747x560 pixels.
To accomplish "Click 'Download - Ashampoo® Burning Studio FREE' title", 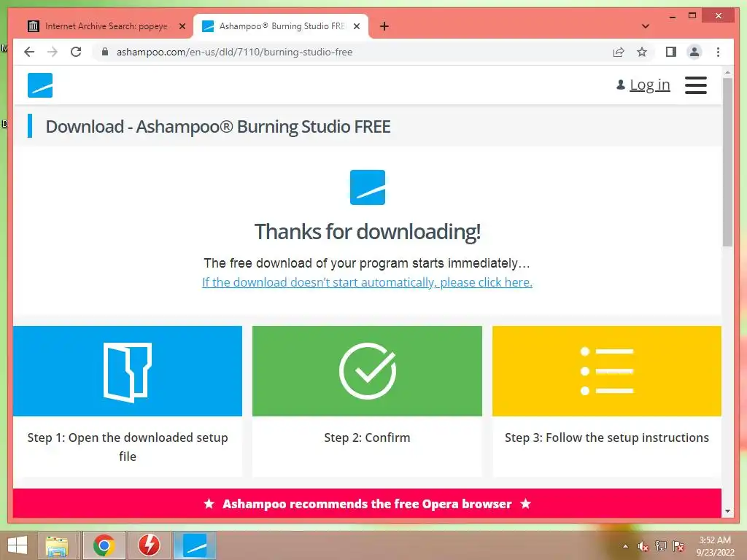I will click(x=218, y=127).
